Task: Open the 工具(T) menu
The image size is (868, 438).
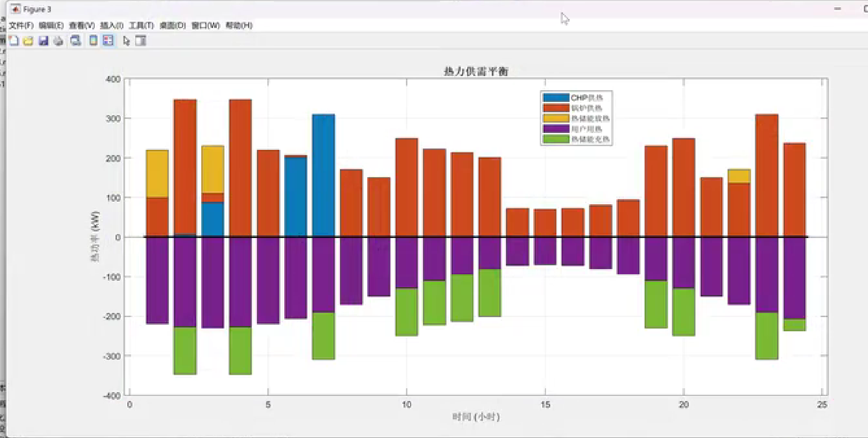Action: (141, 26)
